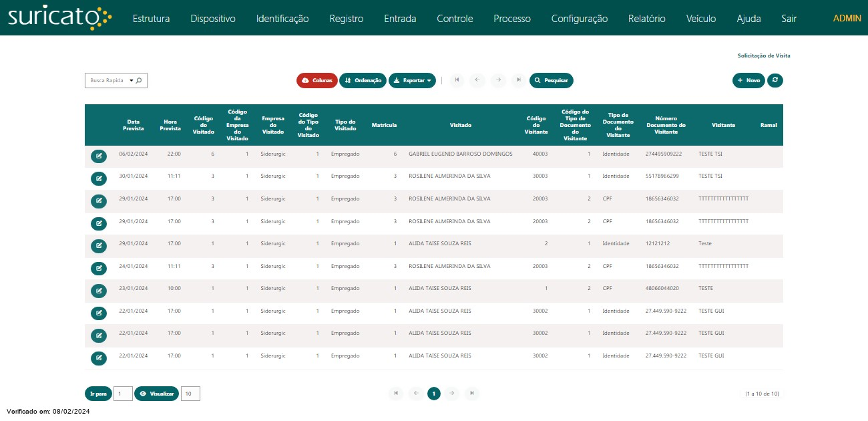
Task: Click the Visualizar button
Action: [x=156, y=394]
